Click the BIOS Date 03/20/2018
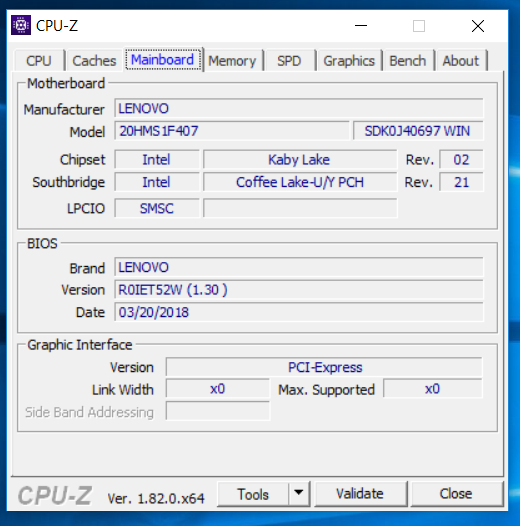The height and width of the screenshot is (526, 520). (x=299, y=312)
